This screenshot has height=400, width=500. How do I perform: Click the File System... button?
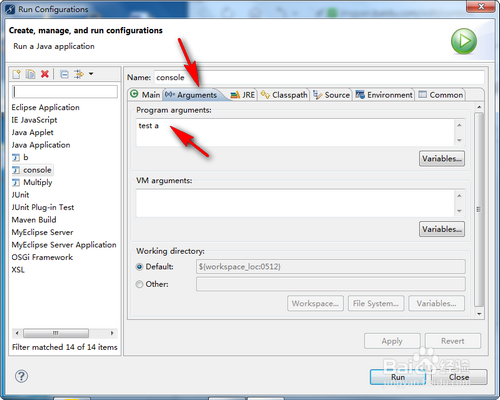(x=376, y=303)
